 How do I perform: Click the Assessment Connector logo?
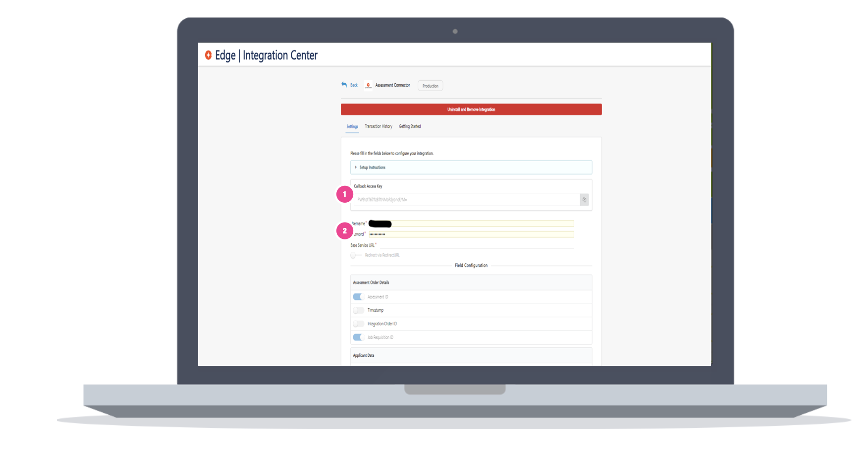click(x=368, y=85)
